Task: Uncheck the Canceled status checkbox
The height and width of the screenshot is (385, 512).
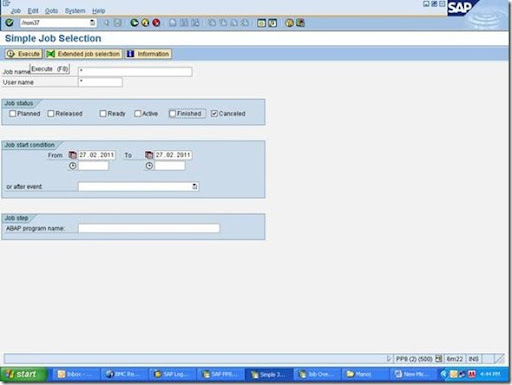Action: (214, 114)
